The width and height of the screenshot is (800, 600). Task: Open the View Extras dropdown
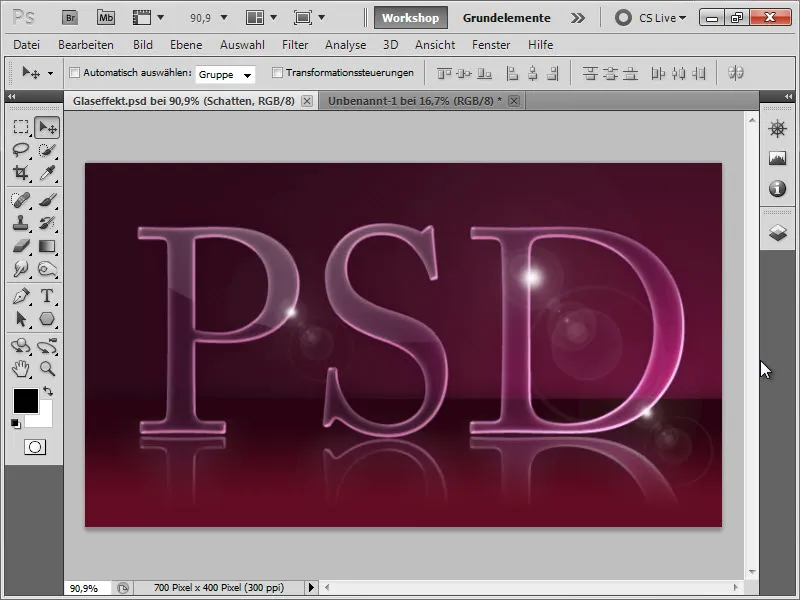160,18
